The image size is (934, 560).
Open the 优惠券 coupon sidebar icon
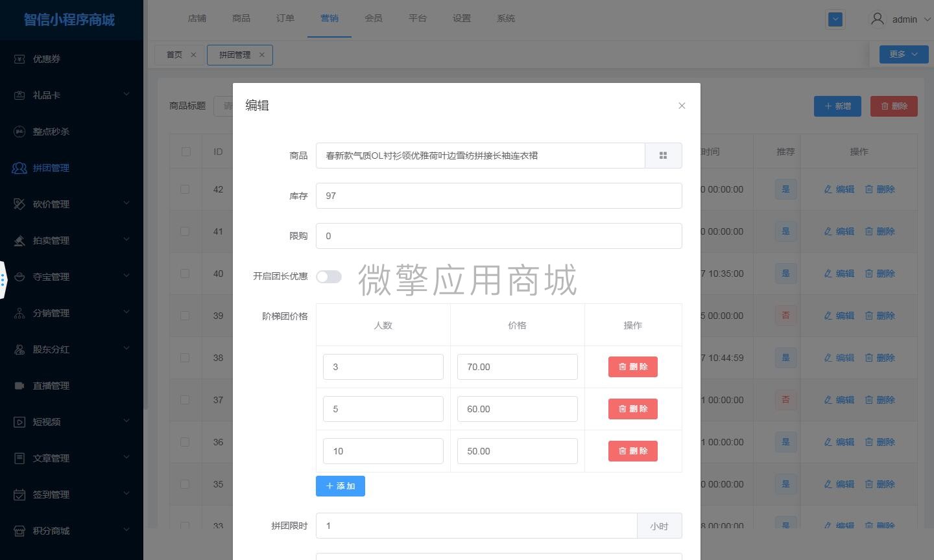pos(19,59)
